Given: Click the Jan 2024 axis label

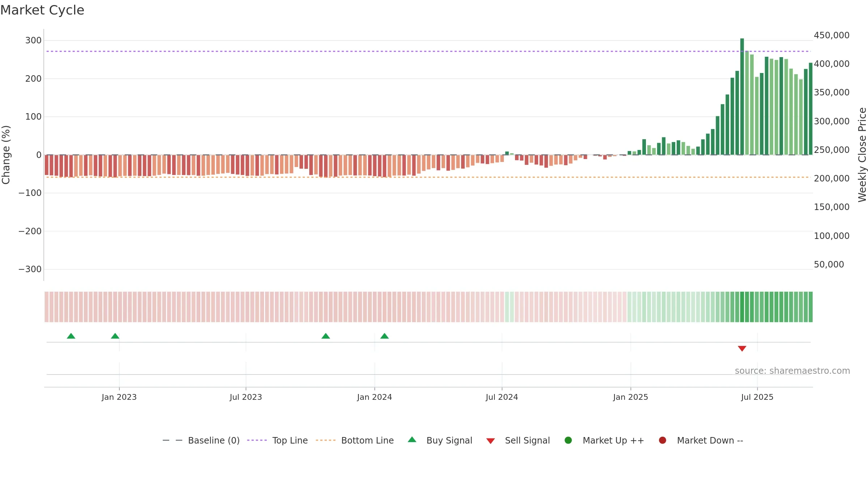Looking at the screenshot, I should (x=375, y=397).
